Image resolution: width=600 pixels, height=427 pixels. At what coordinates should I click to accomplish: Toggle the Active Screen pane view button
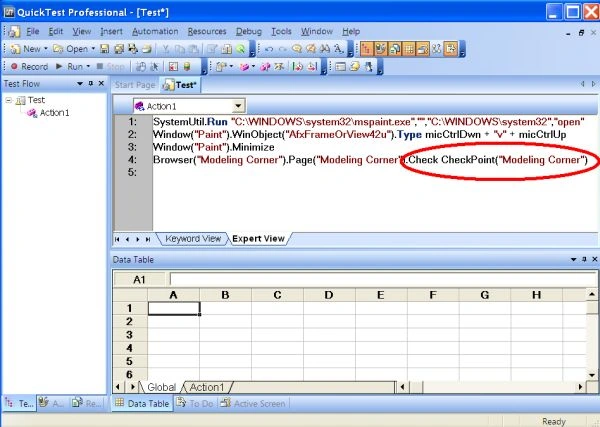422,49
